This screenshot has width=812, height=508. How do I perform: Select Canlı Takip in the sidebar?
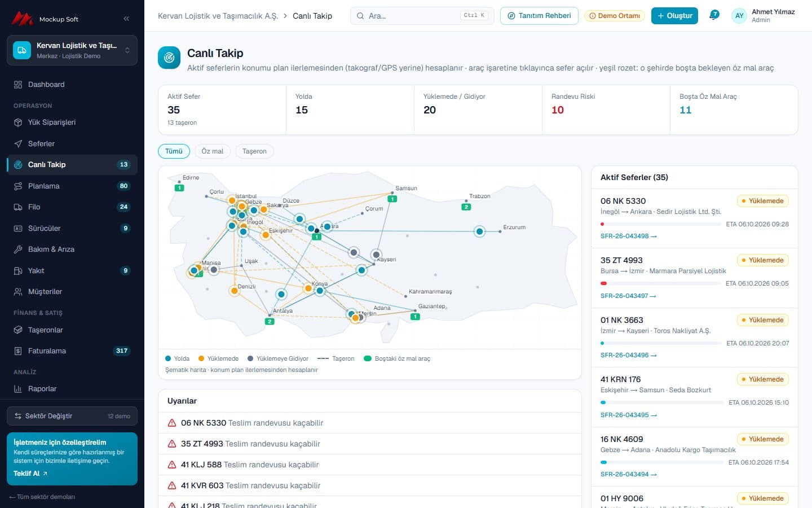coord(72,165)
